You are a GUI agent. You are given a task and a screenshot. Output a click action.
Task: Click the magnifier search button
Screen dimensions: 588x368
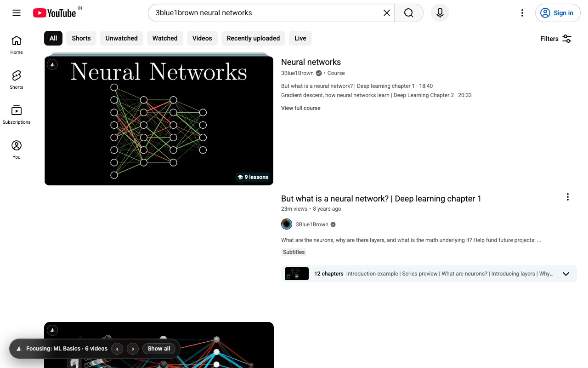pyautogui.click(x=409, y=13)
